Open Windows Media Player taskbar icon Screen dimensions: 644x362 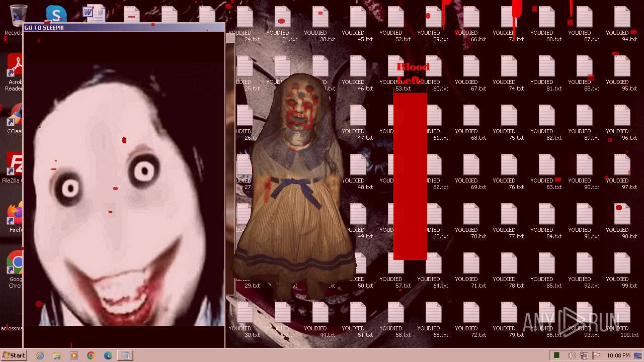[x=74, y=355]
